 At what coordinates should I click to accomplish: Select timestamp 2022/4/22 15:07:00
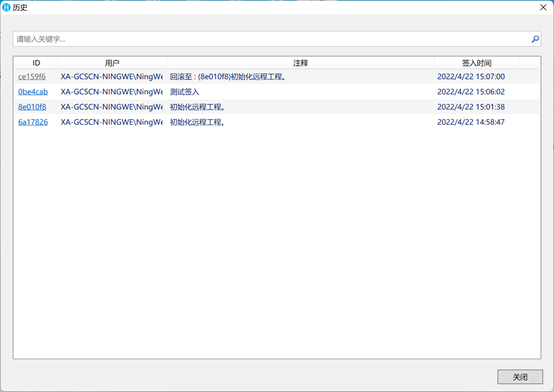click(x=471, y=77)
